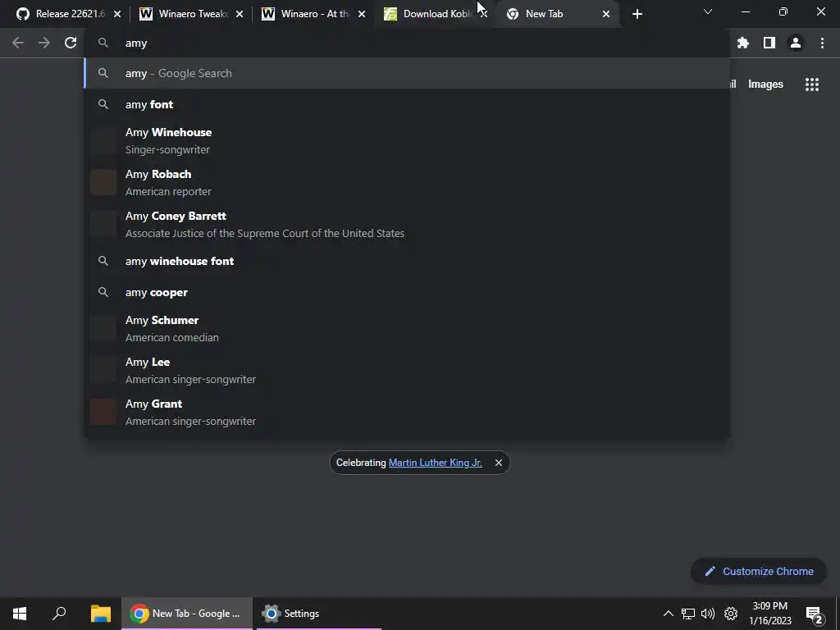
Task: Choose the Amy Winehouse singer-songwriter suggestion
Action: coord(407,141)
